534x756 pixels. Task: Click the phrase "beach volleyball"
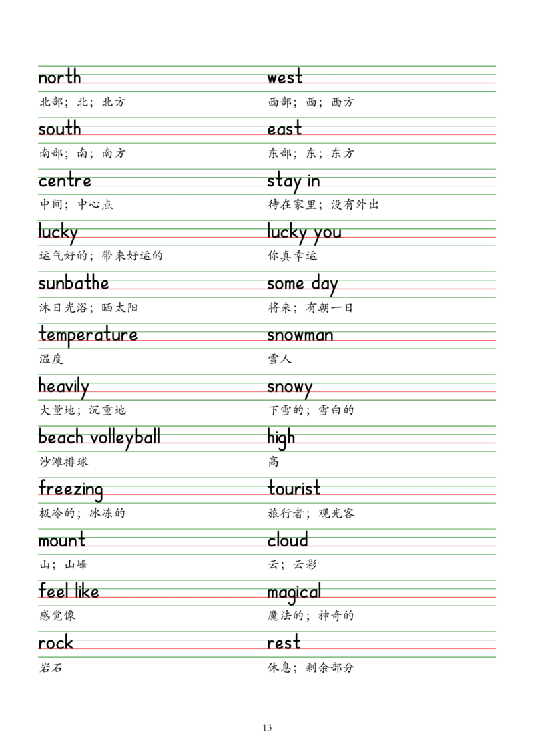(99, 438)
